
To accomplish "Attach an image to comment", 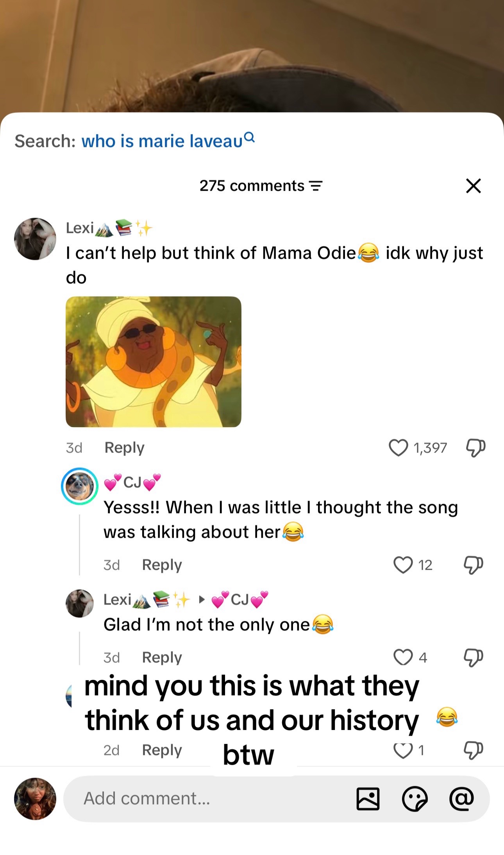I will click(368, 799).
